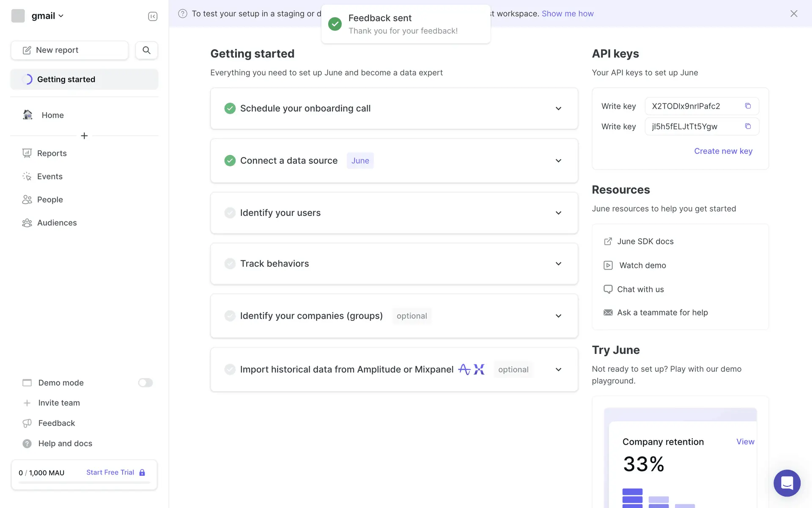
Task: Click the Identify your users check circle
Action: pos(230,213)
